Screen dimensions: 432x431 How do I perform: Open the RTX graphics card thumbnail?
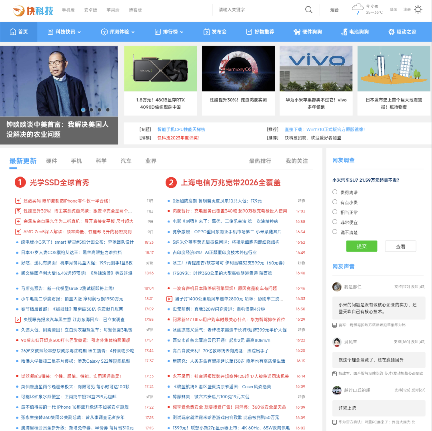[x=160, y=69]
